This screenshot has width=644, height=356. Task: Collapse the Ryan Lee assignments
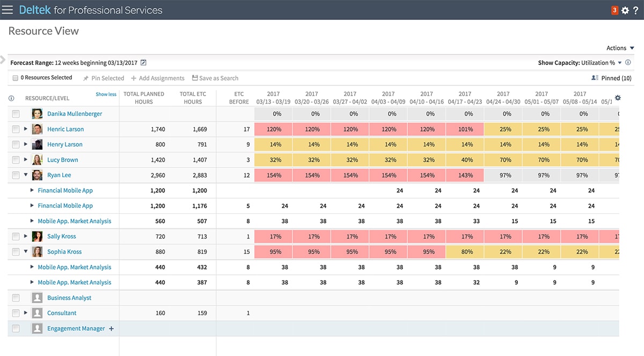pos(25,175)
